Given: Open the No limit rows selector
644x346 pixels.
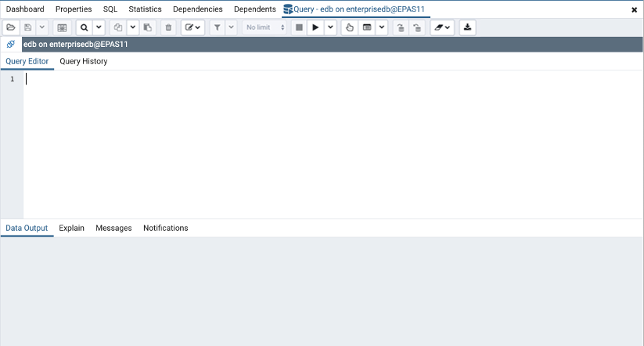Looking at the screenshot, I should pyautogui.click(x=264, y=27).
